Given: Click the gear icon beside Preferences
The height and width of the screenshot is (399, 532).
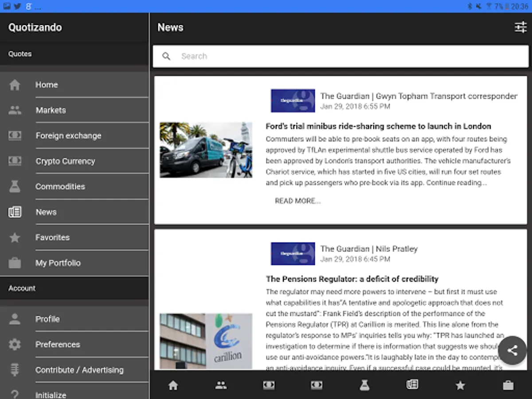Looking at the screenshot, I should tap(15, 344).
